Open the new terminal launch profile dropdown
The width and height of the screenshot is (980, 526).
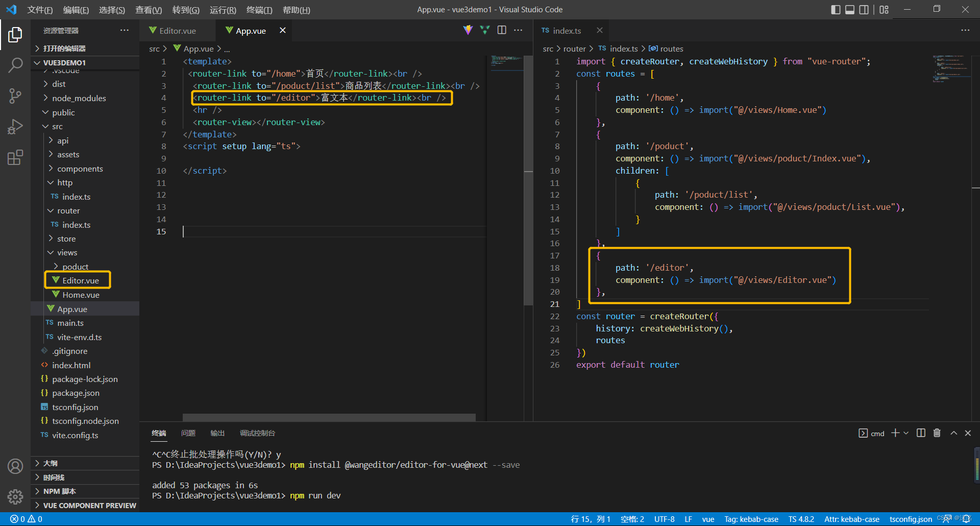(x=906, y=433)
